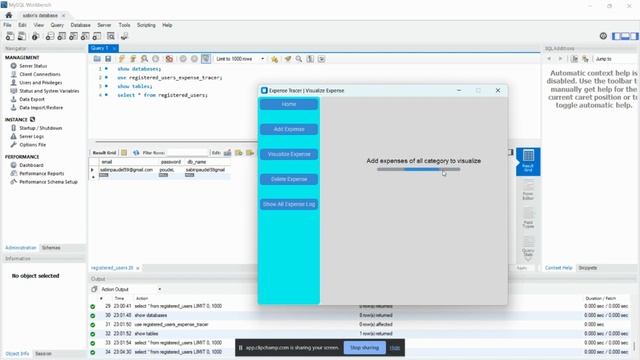
Task: Open Dashboard under Performance
Action: pos(31,165)
